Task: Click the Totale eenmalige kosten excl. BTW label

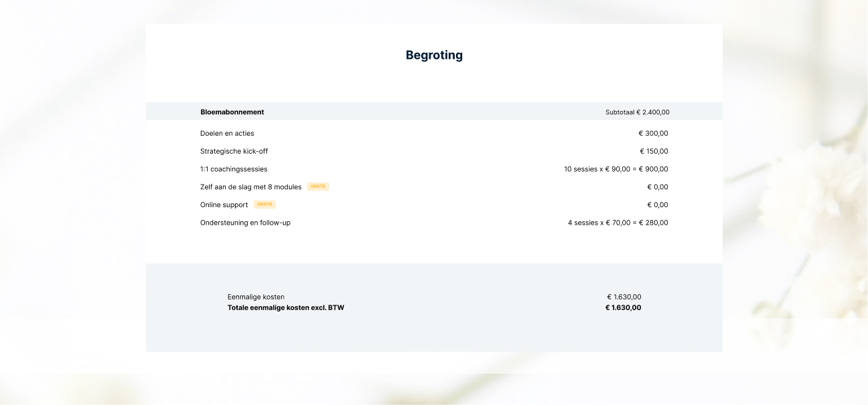Action: [286, 308]
